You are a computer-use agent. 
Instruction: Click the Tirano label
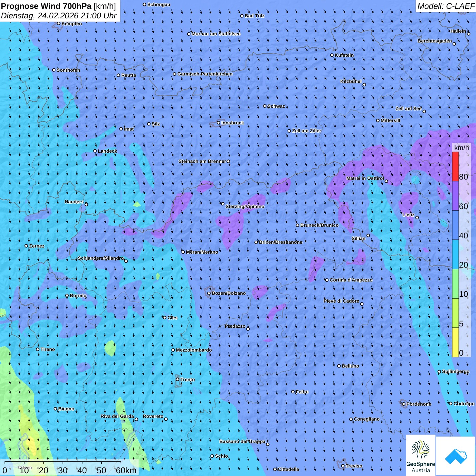[48, 349]
